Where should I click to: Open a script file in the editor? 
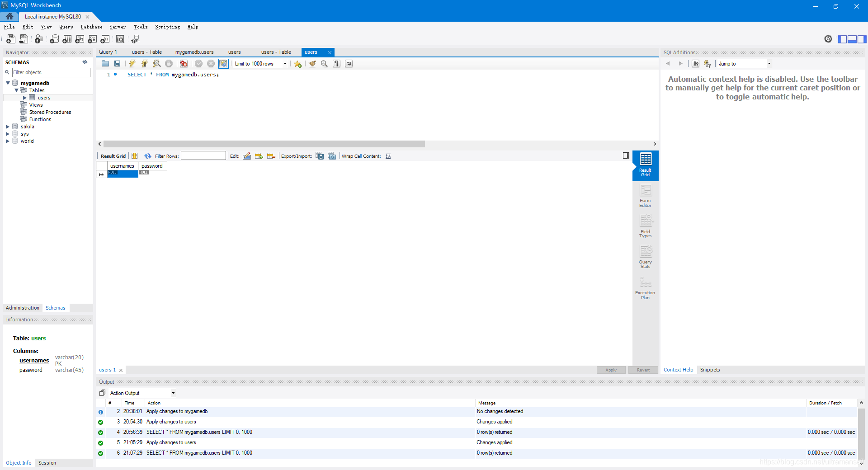(105, 64)
